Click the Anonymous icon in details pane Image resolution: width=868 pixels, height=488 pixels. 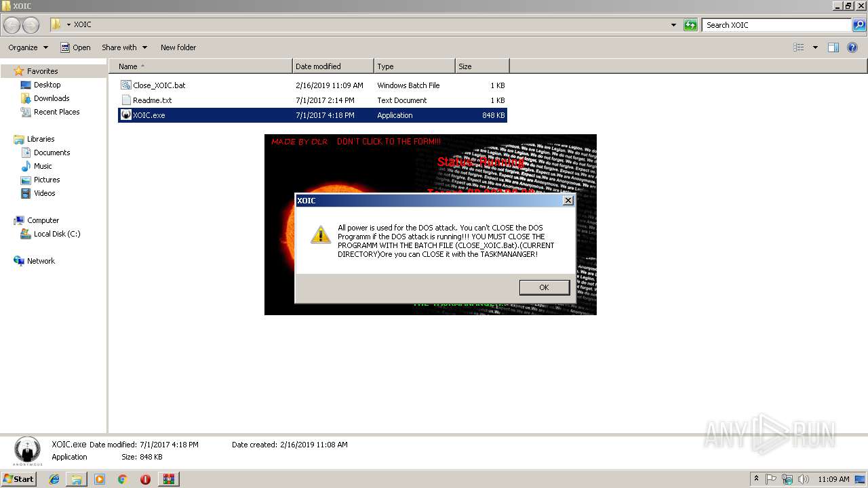click(27, 451)
